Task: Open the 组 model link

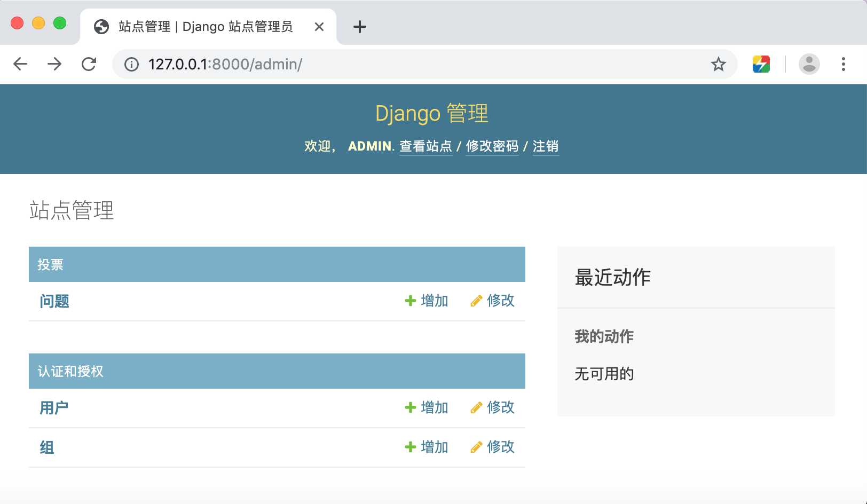Action: pyautogui.click(x=47, y=447)
